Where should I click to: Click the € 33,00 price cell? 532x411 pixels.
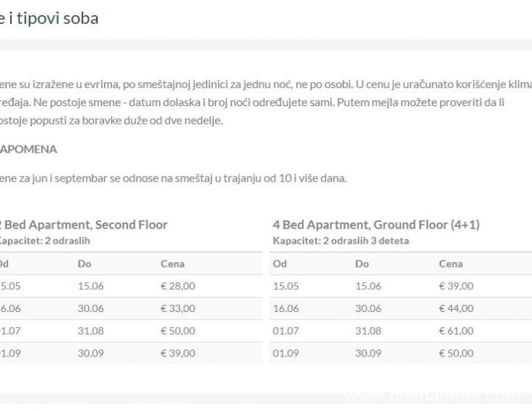178,308
